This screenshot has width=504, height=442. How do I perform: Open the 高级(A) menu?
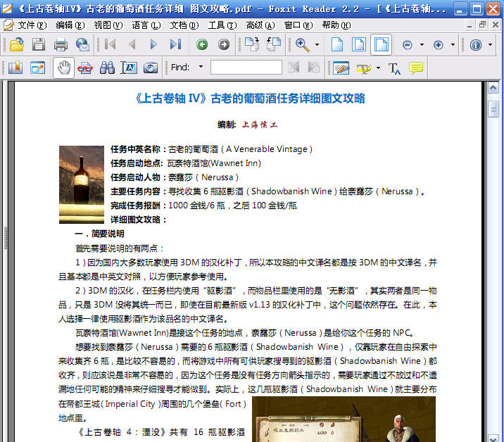[260, 25]
